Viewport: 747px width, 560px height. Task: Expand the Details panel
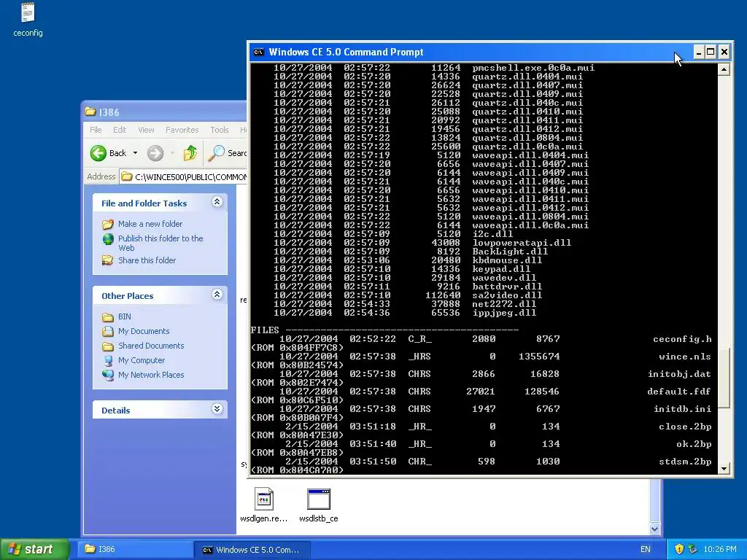point(217,408)
